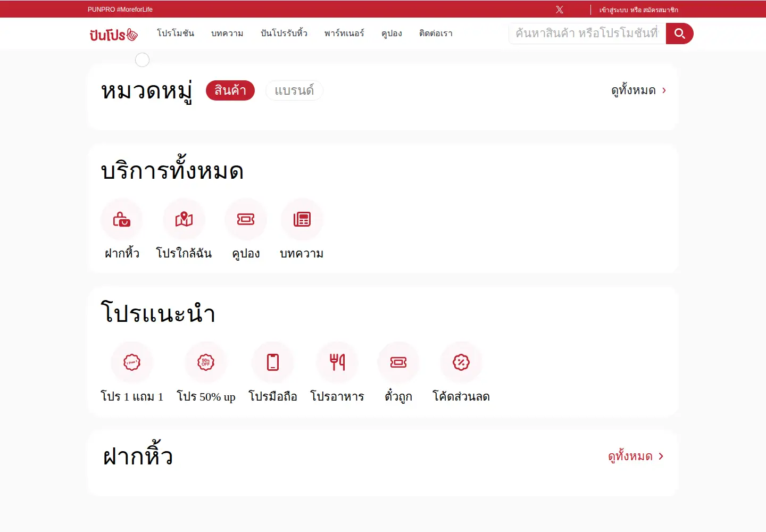The height and width of the screenshot is (532, 766).
Task: Open บทความ in the top navigation
Action: (227, 34)
